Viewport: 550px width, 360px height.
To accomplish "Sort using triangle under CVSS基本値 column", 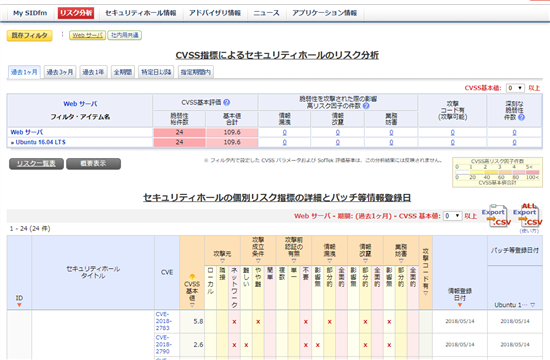I will 192,305.
